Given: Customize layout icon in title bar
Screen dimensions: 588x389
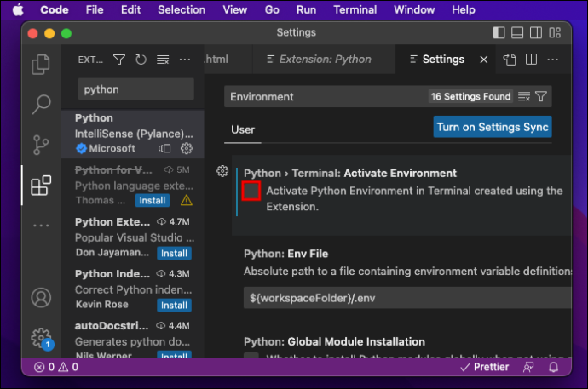Looking at the screenshot, I should 555,33.
